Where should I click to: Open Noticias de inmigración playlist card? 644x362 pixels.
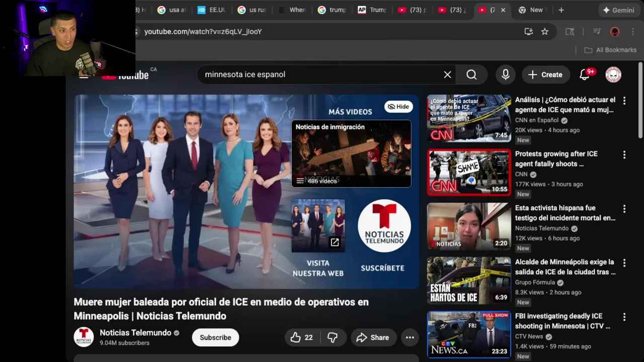[x=351, y=154]
